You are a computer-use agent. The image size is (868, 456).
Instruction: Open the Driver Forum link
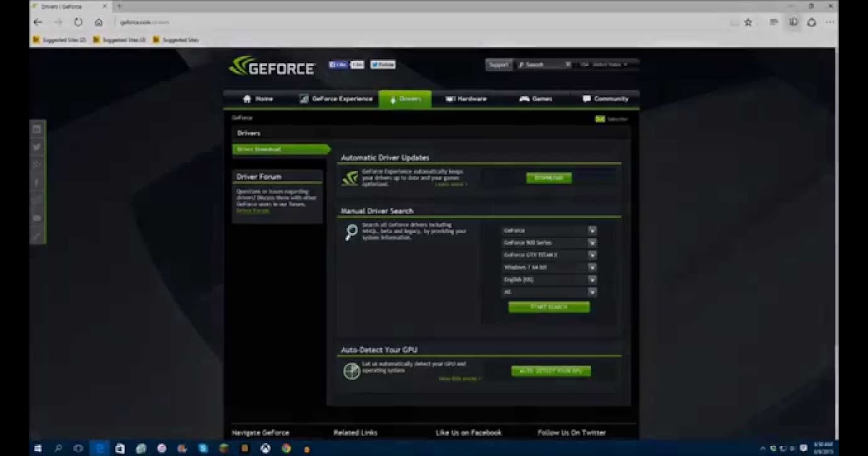tap(252, 210)
